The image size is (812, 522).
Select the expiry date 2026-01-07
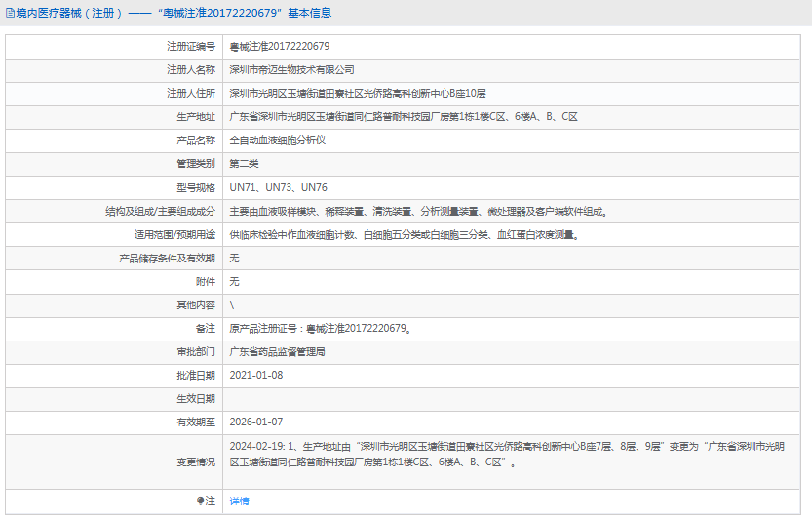point(256,422)
